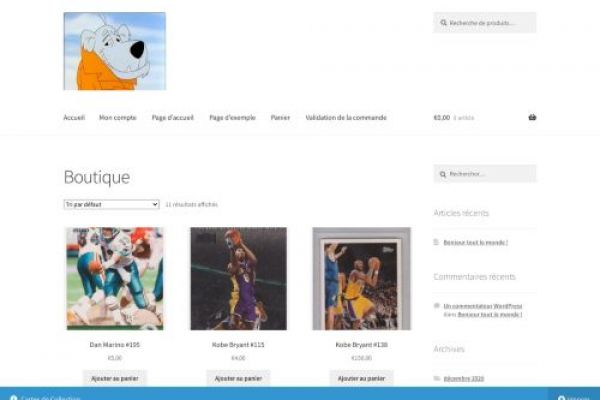Screen dimensions: 600x400
Task: Click the bulldog site logo
Action: (x=114, y=51)
